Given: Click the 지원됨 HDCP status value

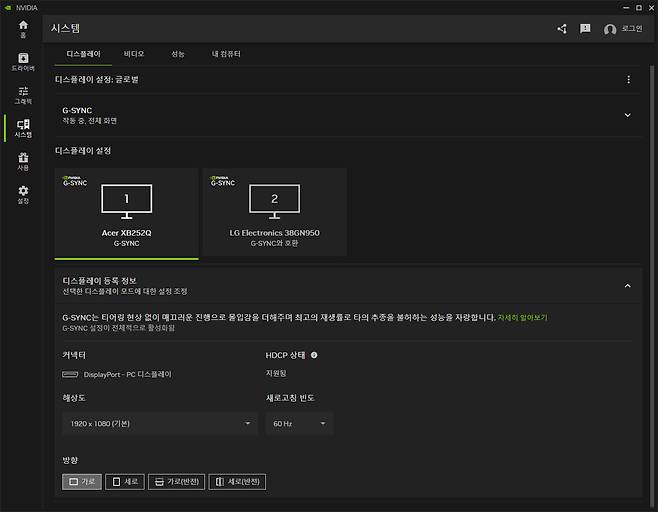Looking at the screenshot, I should [276, 373].
